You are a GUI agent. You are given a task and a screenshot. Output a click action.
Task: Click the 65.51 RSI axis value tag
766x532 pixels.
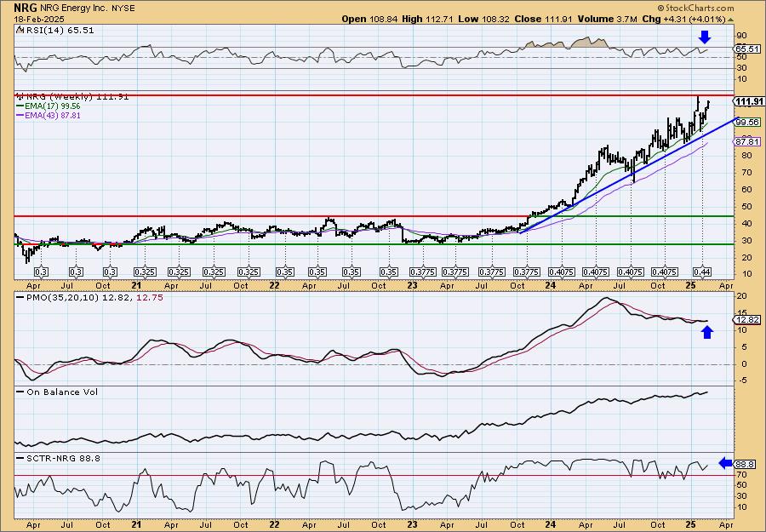coord(747,49)
